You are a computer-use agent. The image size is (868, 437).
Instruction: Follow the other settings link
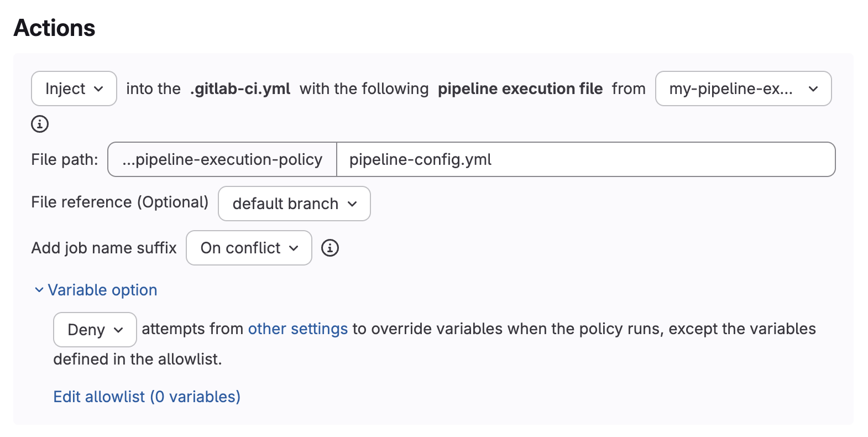[x=297, y=329]
